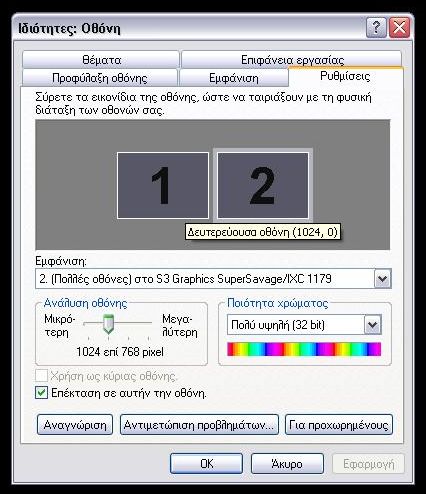
Task: Expand the Ποιότητα χρώματος color quality dropdown
Action: pos(372,325)
